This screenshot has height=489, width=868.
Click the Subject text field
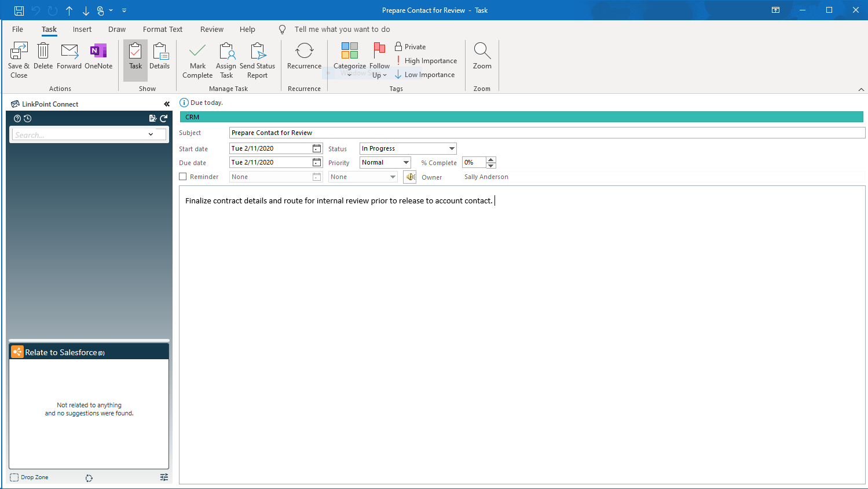tap(547, 133)
